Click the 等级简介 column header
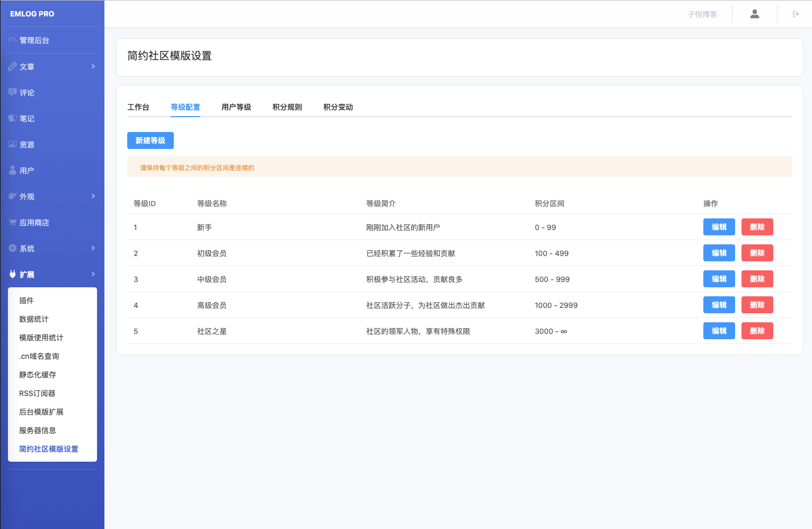Image resolution: width=812 pixels, height=529 pixels. 381,204
